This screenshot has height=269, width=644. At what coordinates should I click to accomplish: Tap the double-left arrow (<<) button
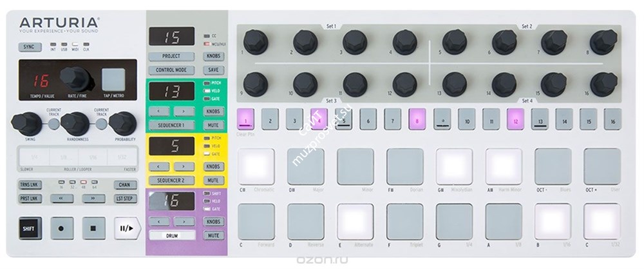coord(62,199)
